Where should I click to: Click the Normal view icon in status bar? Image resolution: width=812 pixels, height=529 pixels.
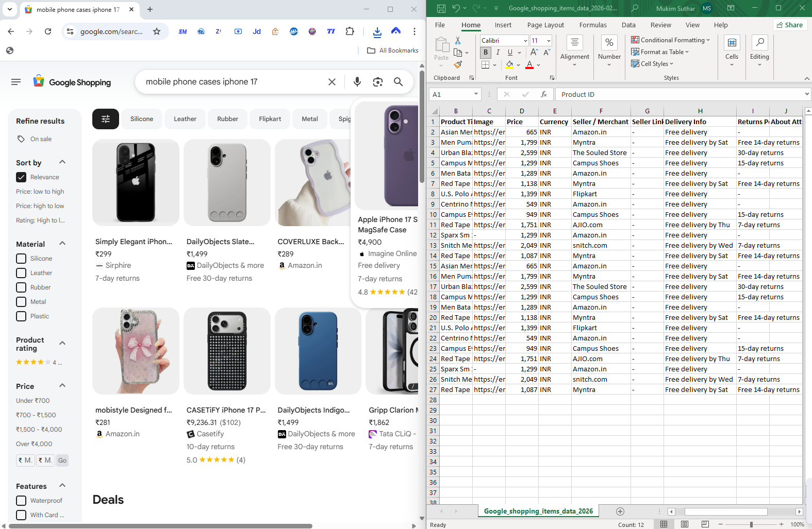tap(664, 524)
